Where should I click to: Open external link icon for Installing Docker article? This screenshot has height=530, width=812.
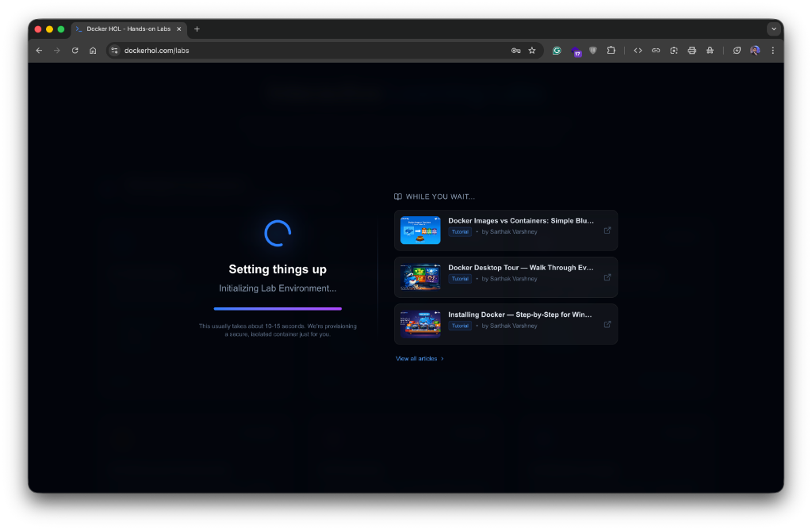(607, 324)
